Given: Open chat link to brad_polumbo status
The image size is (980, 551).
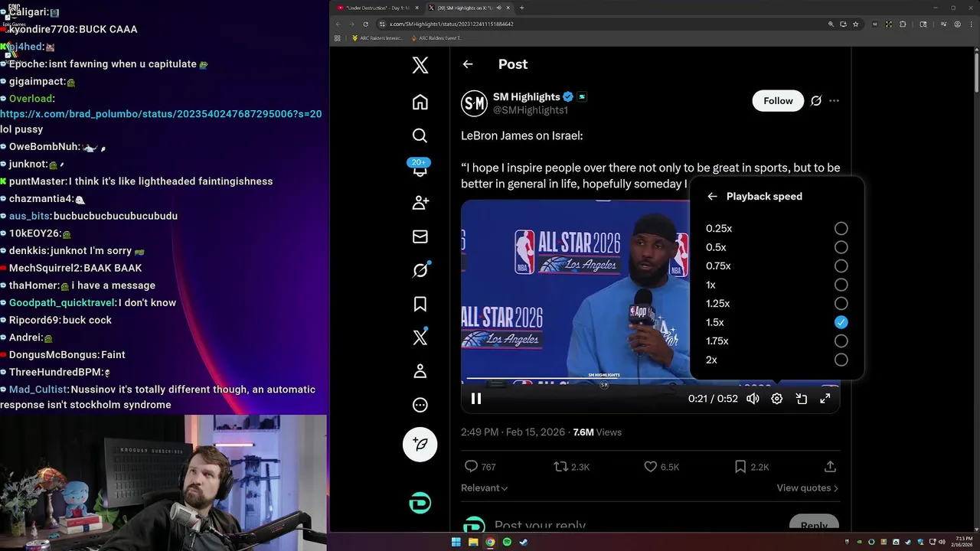Looking at the screenshot, I should (161, 113).
